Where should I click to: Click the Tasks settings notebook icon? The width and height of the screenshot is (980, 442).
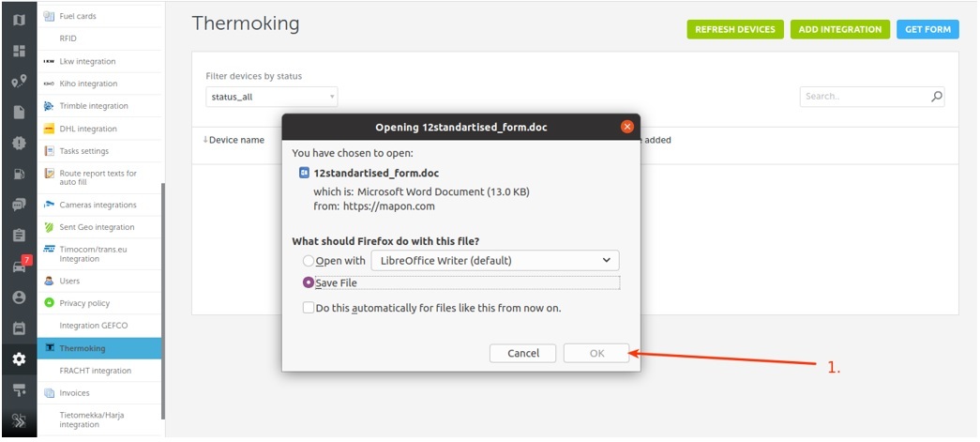click(x=49, y=151)
